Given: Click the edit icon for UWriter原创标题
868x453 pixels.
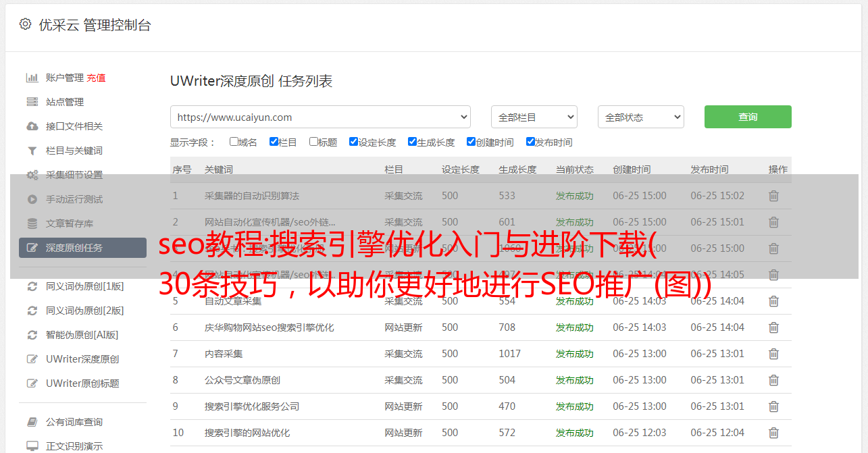Looking at the screenshot, I should (32, 383).
